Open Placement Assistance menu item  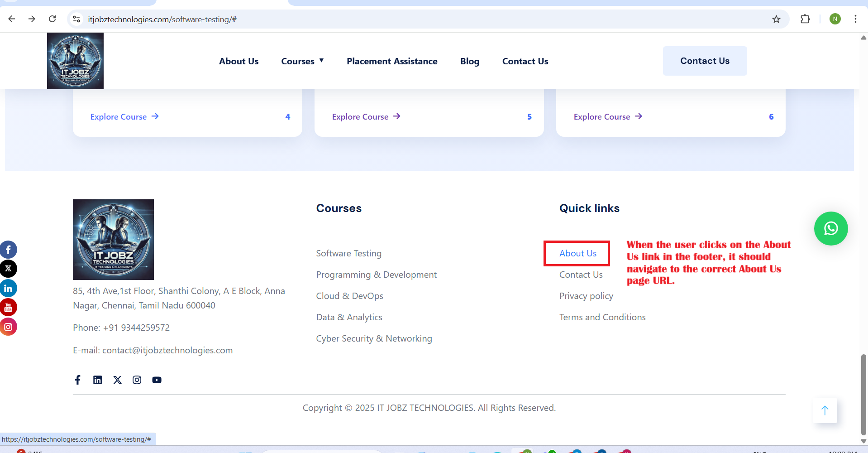tap(391, 61)
